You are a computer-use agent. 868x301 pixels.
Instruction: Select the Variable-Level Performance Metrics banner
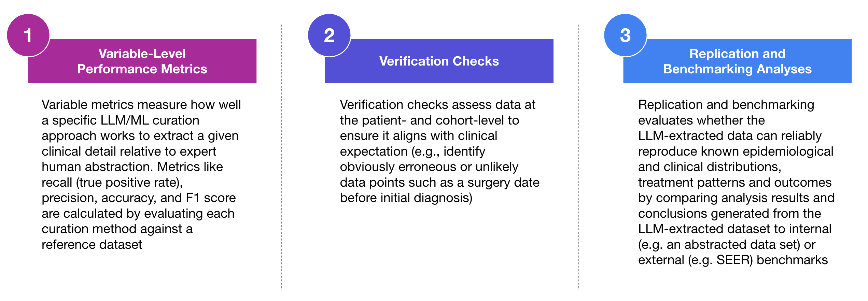(x=142, y=61)
